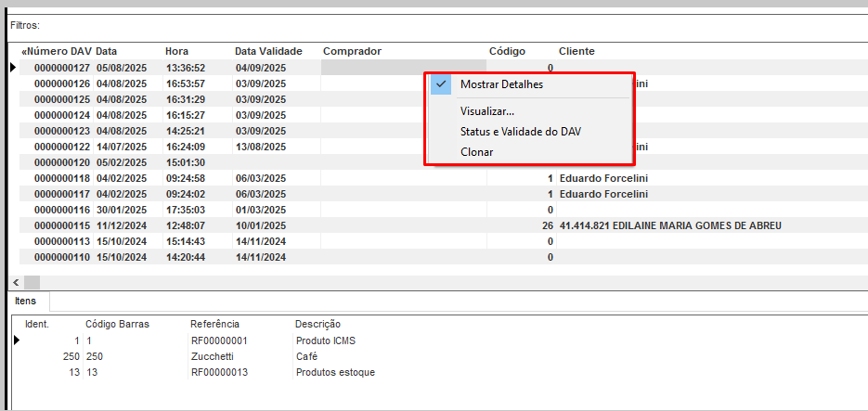Screen dimensions: 868x411
Task: Choose Clonar in the context menu
Action: 476,152
